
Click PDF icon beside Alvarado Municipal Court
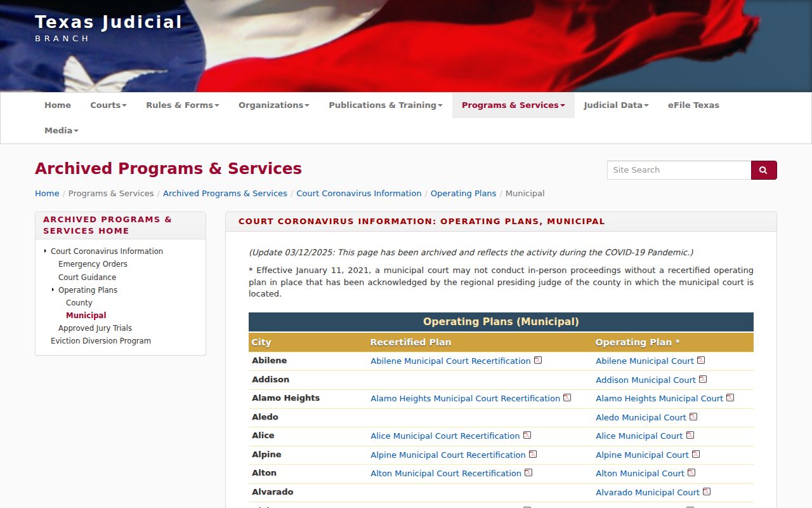click(x=707, y=491)
